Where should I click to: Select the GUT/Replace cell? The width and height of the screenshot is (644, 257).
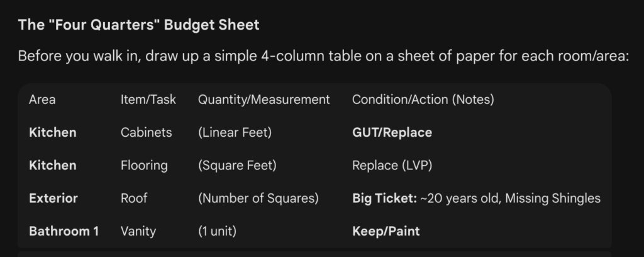392,133
